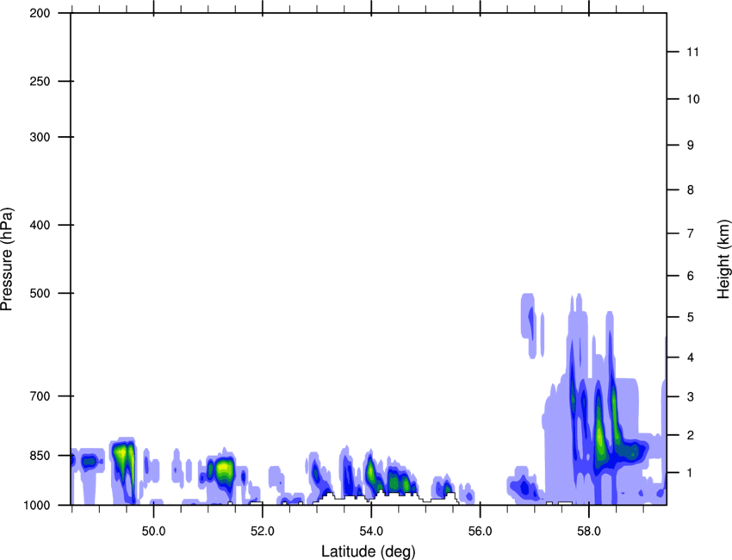Select the 6 km height tick label

pyautogui.click(x=689, y=277)
